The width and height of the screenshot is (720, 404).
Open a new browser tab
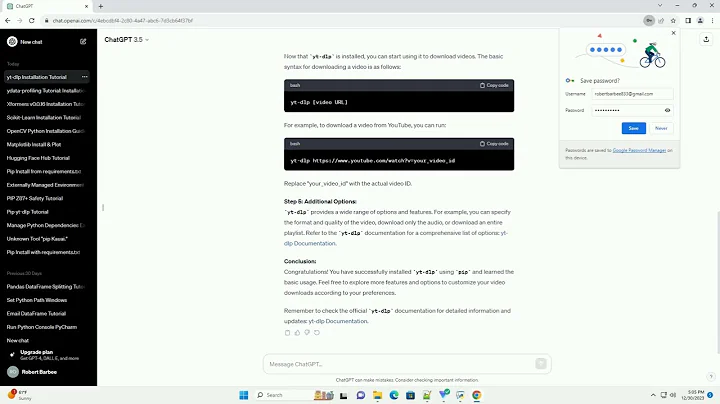pyautogui.click(x=101, y=6)
